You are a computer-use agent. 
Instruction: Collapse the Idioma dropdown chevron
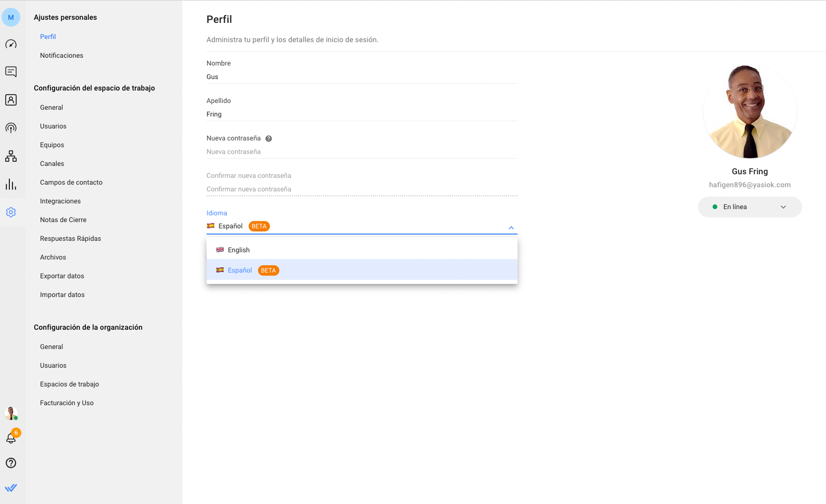click(x=511, y=228)
